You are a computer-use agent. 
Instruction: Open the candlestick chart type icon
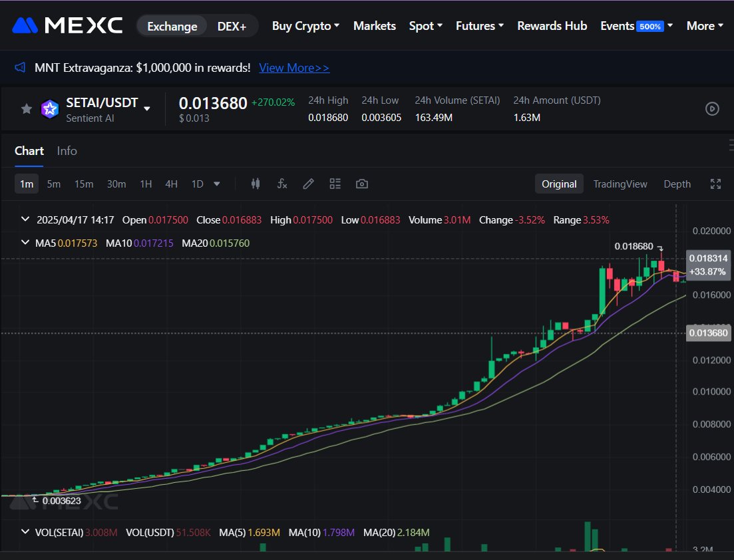255,184
